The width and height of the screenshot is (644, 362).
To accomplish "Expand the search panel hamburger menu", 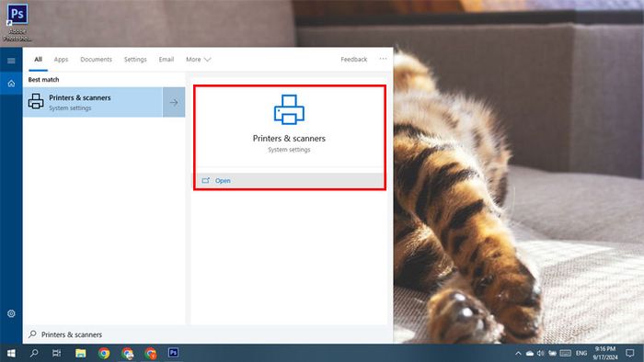I will coord(11,61).
